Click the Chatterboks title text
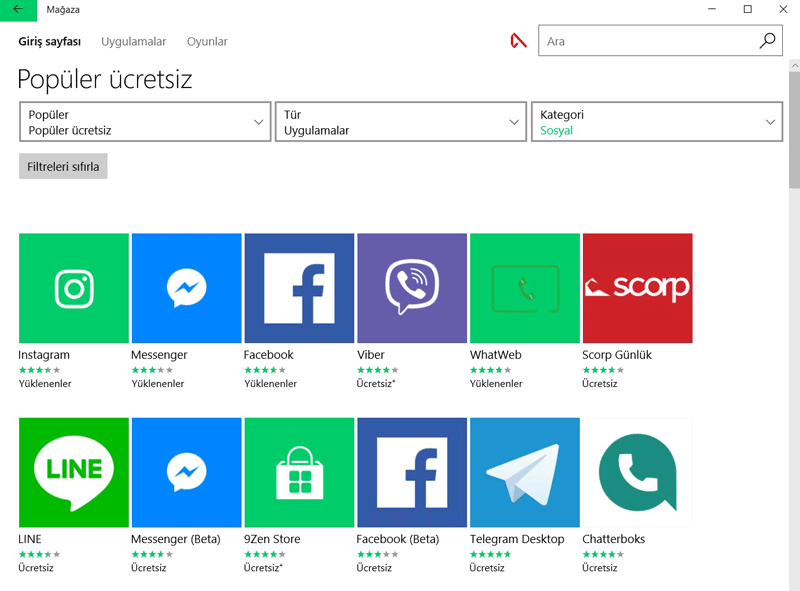 pyautogui.click(x=613, y=539)
